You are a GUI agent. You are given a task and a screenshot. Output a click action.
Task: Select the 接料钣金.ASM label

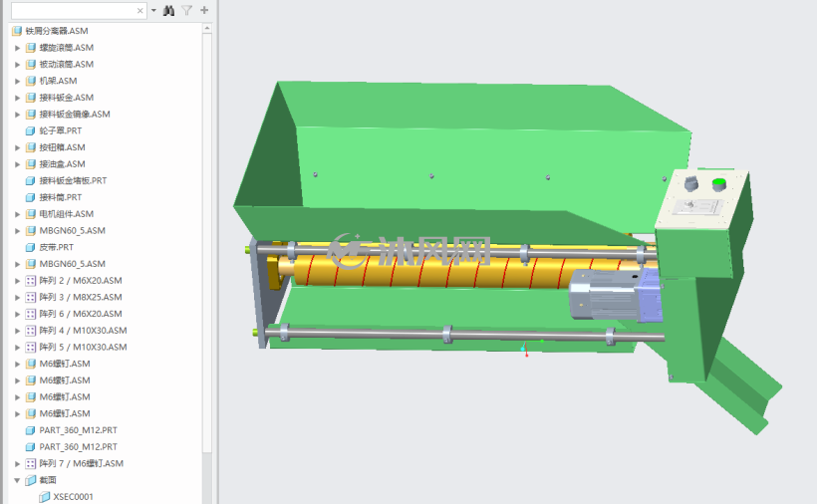pos(66,98)
